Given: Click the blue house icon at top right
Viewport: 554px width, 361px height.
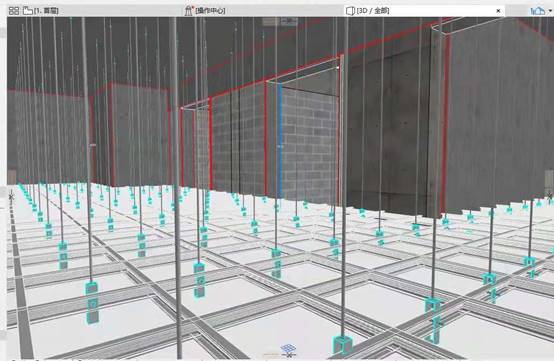Looking at the screenshot, I should click(x=538, y=11).
